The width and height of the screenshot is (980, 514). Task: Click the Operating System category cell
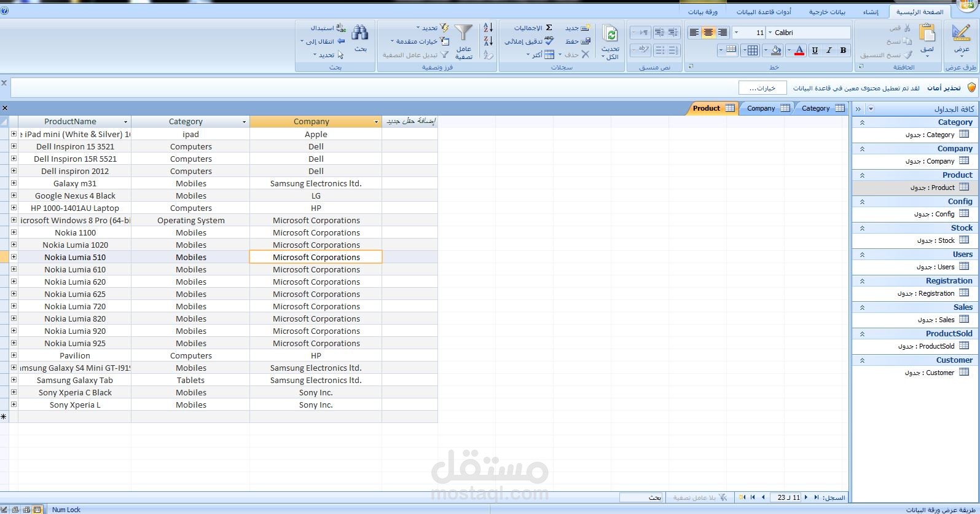pos(190,220)
